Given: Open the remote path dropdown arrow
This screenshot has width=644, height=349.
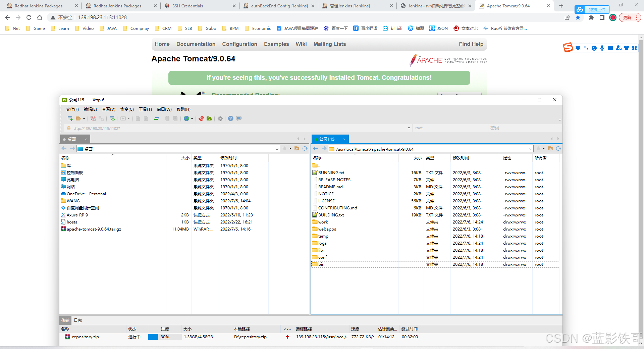Looking at the screenshot, I should coord(531,149).
